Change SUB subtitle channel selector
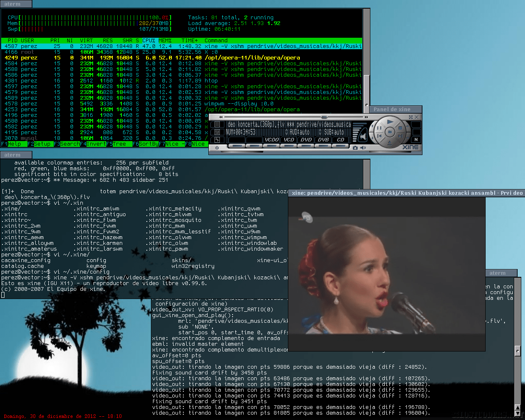Viewport: 525px width, 420px height. 331,132
